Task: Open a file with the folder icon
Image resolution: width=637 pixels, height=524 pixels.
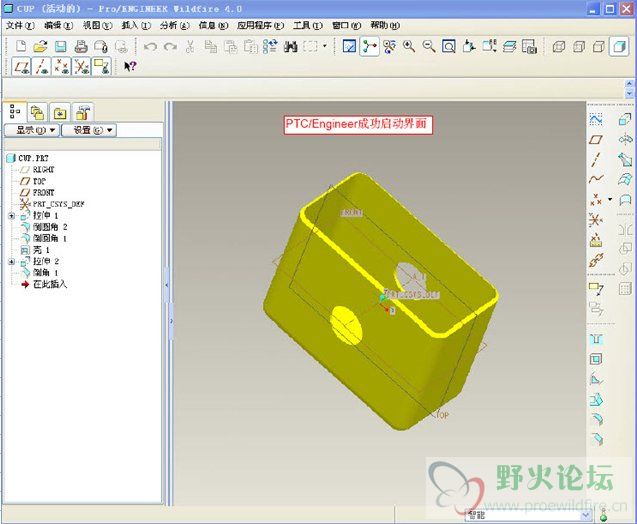Action: [40, 46]
